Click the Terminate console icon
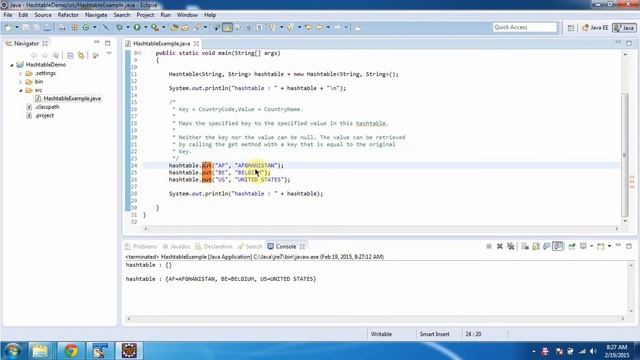 [489, 246]
